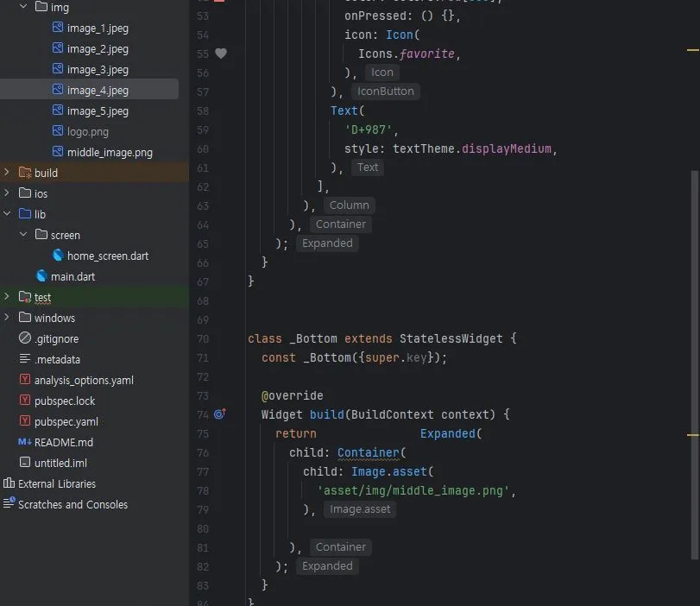Expand the ios folder
The height and width of the screenshot is (606, 700).
click(x=8, y=193)
